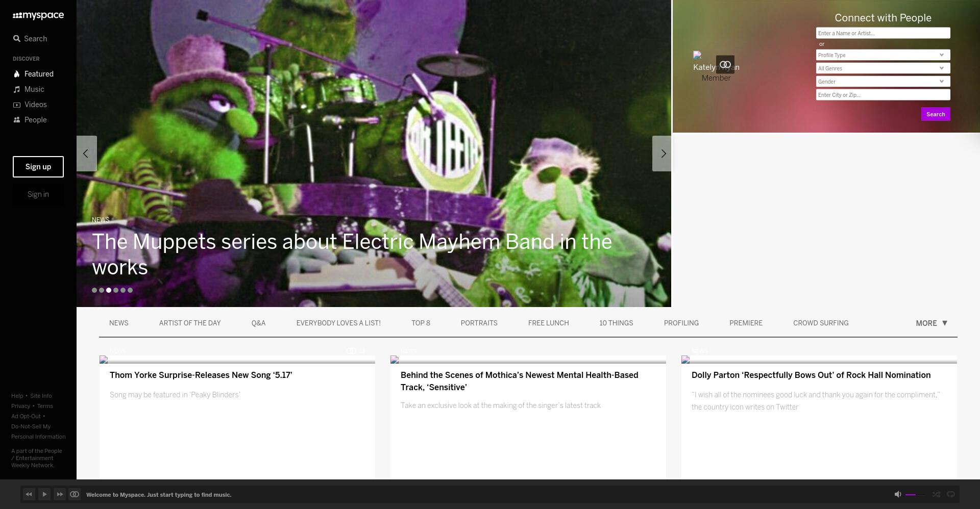Image resolution: width=980 pixels, height=509 pixels.
Task: Open the Muppets Electric Mayhem headline
Action: tap(352, 254)
